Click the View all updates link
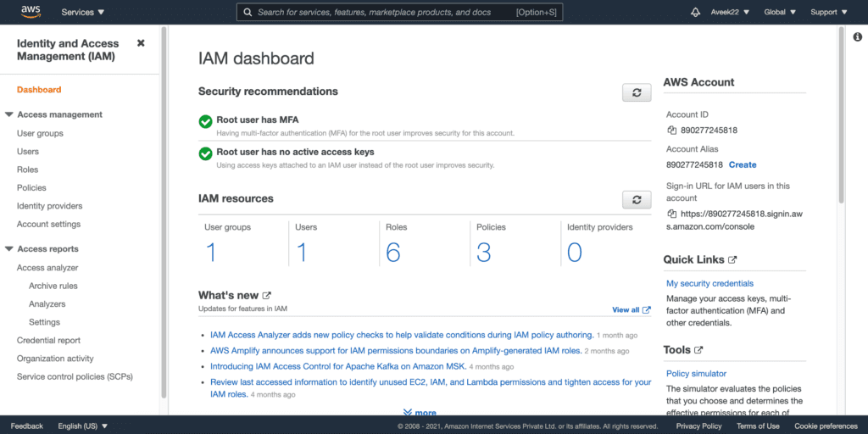The image size is (868, 434). point(626,310)
